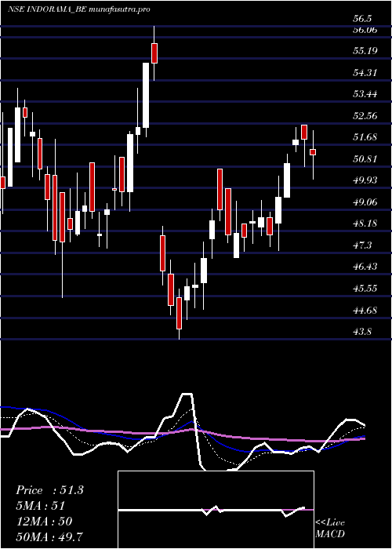
Task: Select the 52.56 price axis label
Action: pyautogui.click(x=365, y=116)
